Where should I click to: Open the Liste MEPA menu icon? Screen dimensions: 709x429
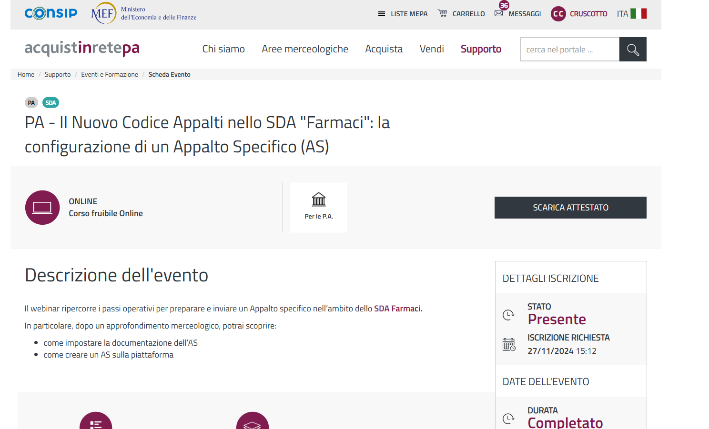pos(381,14)
